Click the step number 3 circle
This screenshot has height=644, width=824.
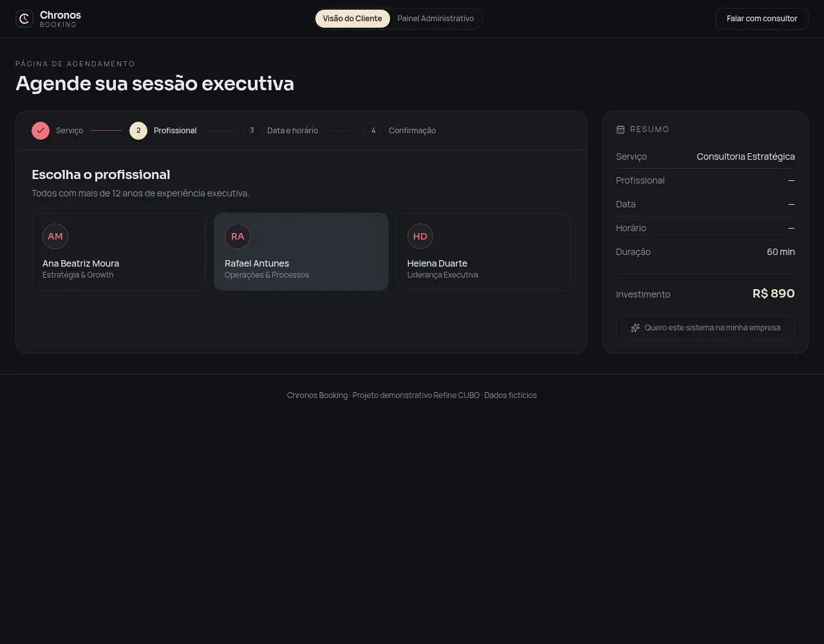(x=252, y=131)
